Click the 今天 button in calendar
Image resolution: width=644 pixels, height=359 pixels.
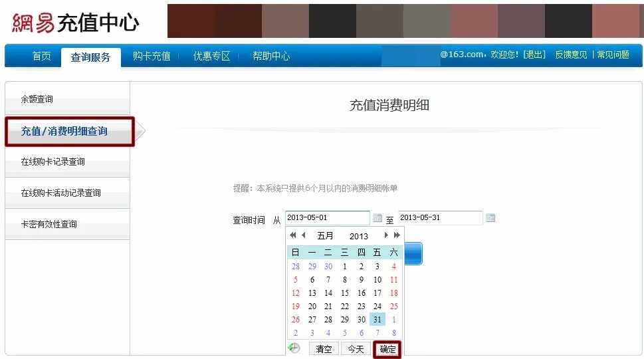(x=356, y=349)
